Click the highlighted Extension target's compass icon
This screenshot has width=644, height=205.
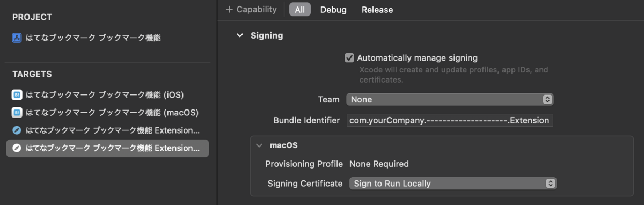[17, 148]
